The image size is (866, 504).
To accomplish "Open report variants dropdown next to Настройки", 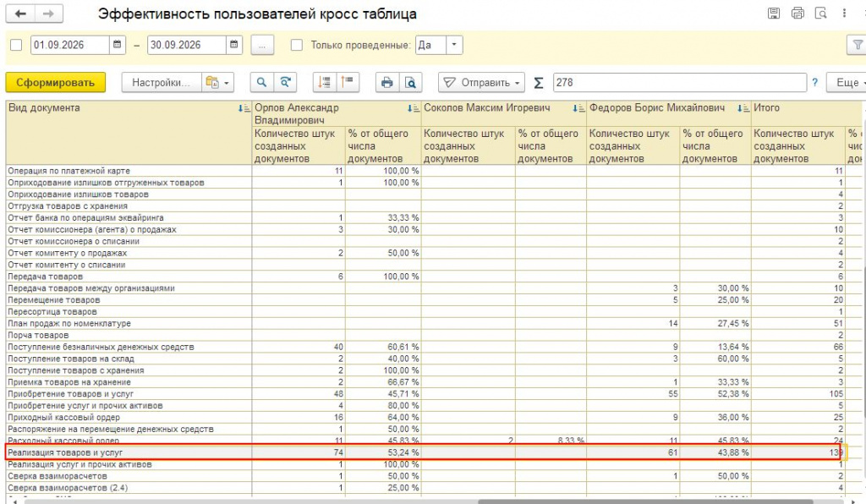I will (217, 82).
